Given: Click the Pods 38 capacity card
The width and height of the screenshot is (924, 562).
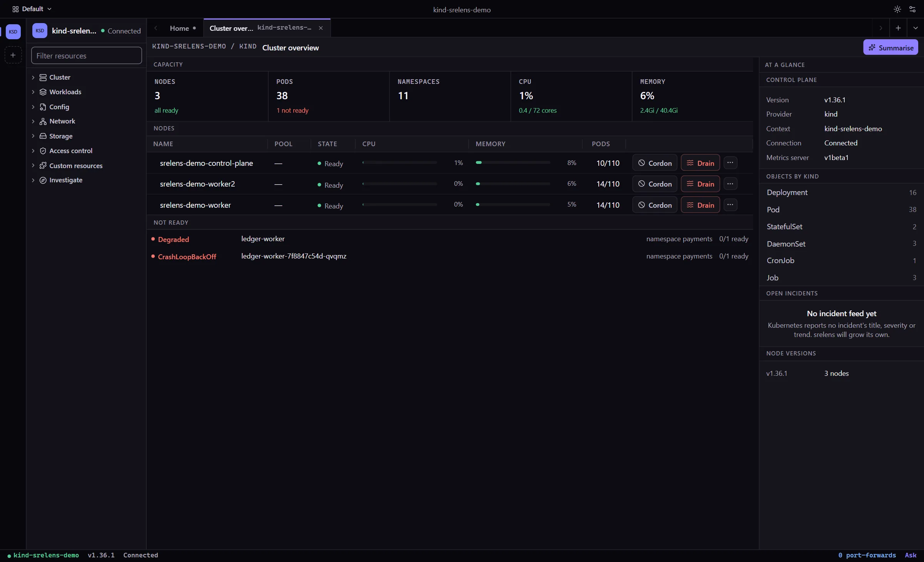Looking at the screenshot, I should pos(329,96).
